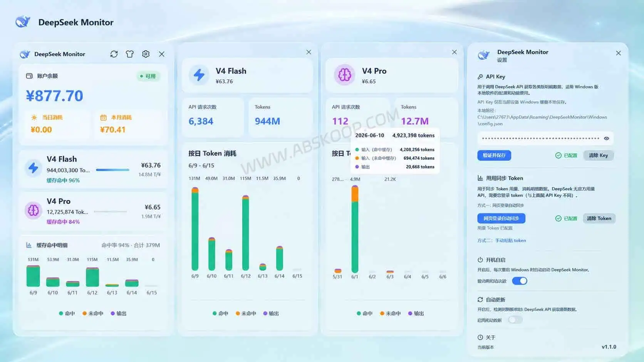
Task: Click the lightning icon in V4 Flash row
Action: pyautogui.click(x=34, y=168)
